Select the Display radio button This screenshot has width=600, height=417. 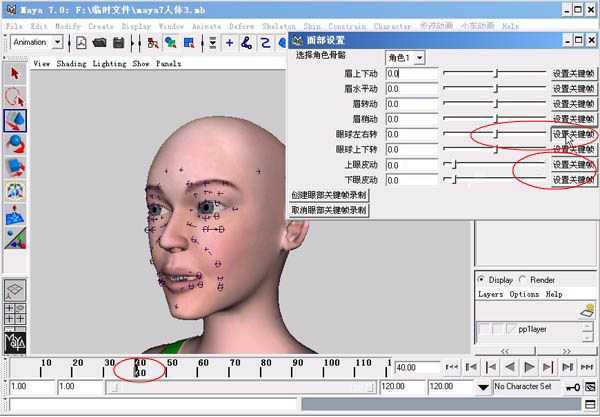click(481, 280)
